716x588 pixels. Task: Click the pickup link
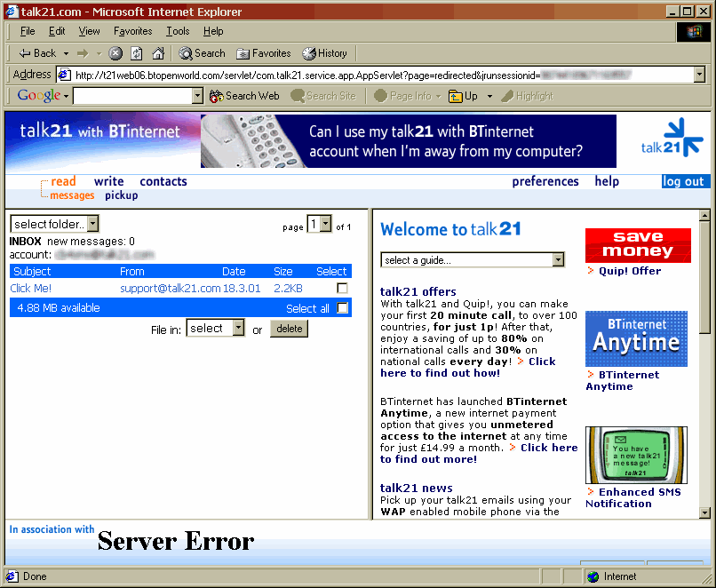click(122, 195)
